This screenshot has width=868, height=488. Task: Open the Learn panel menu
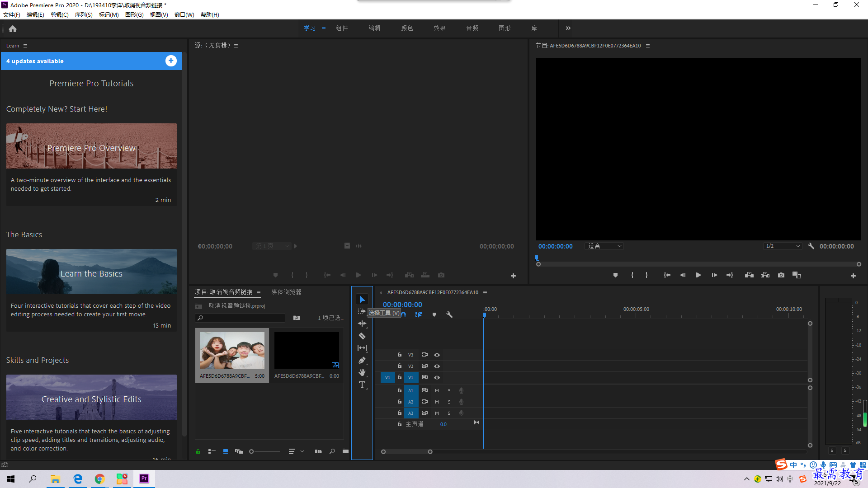tap(25, 46)
